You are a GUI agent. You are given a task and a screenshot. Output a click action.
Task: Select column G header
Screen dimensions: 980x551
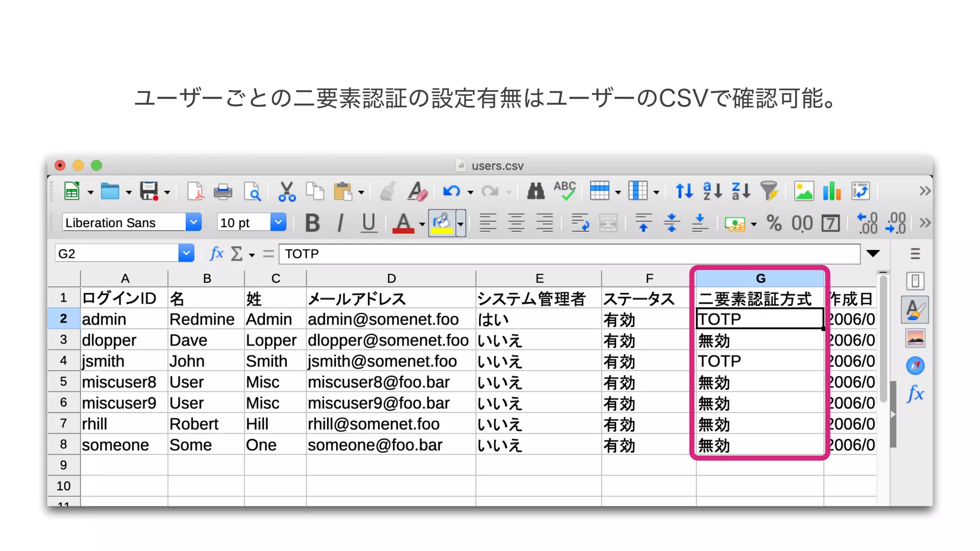[760, 278]
